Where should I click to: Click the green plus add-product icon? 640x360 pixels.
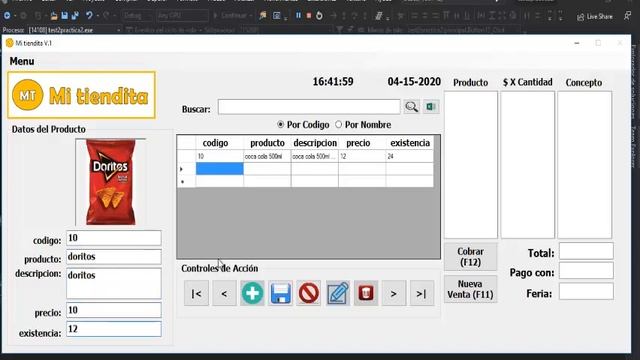coord(252,293)
